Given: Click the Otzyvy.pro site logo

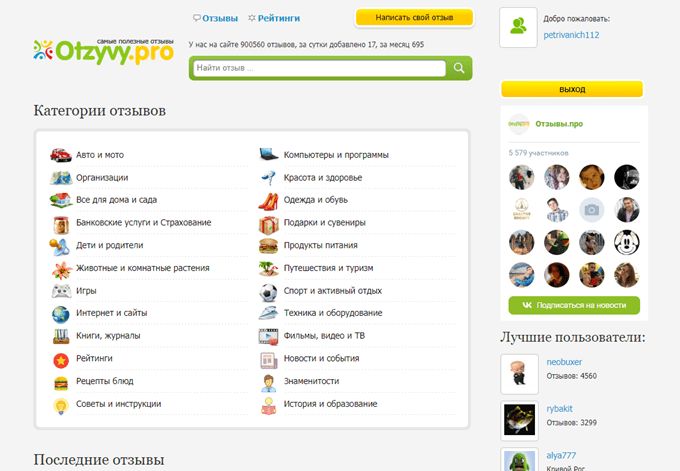Looking at the screenshot, I should 104,52.
